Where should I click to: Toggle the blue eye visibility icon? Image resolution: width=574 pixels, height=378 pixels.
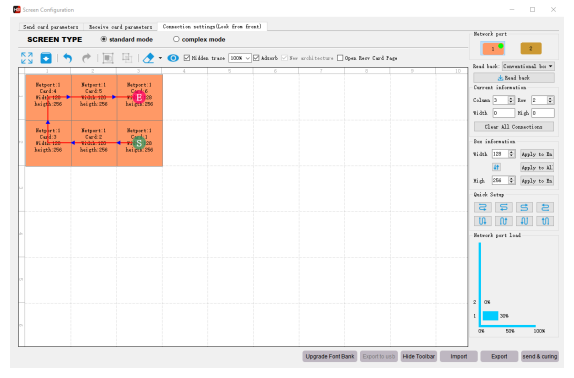[x=173, y=58]
